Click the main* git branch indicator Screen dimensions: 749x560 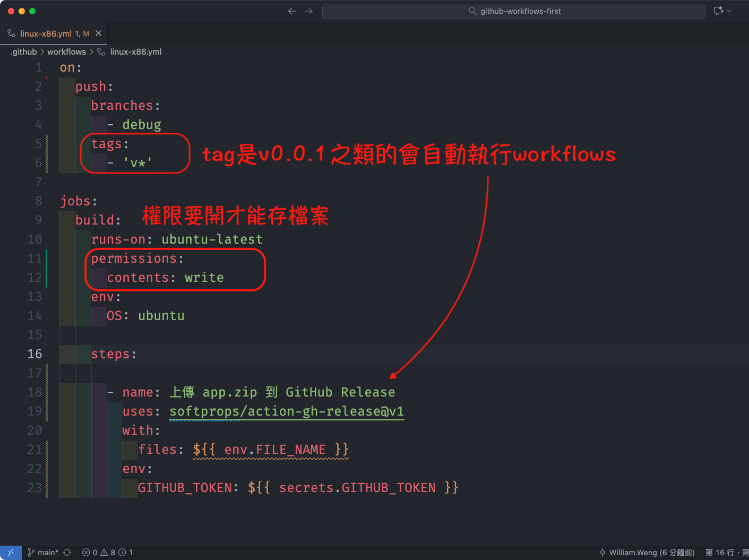(43, 553)
